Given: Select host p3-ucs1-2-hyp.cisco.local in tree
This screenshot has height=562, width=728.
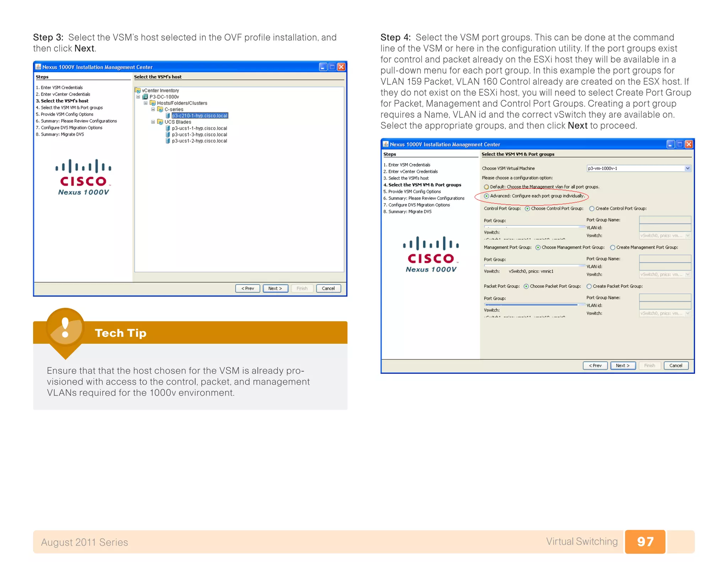Looking at the screenshot, I should click(199, 141).
